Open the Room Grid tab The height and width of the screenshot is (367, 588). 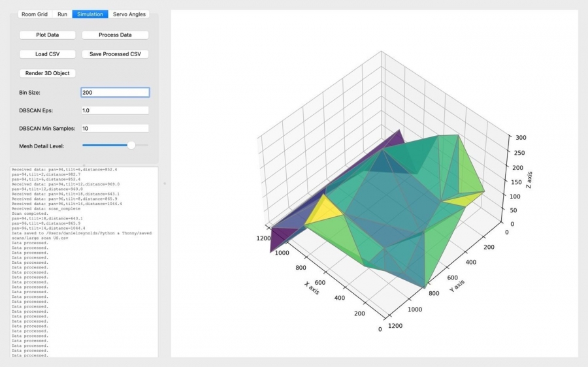click(x=35, y=14)
